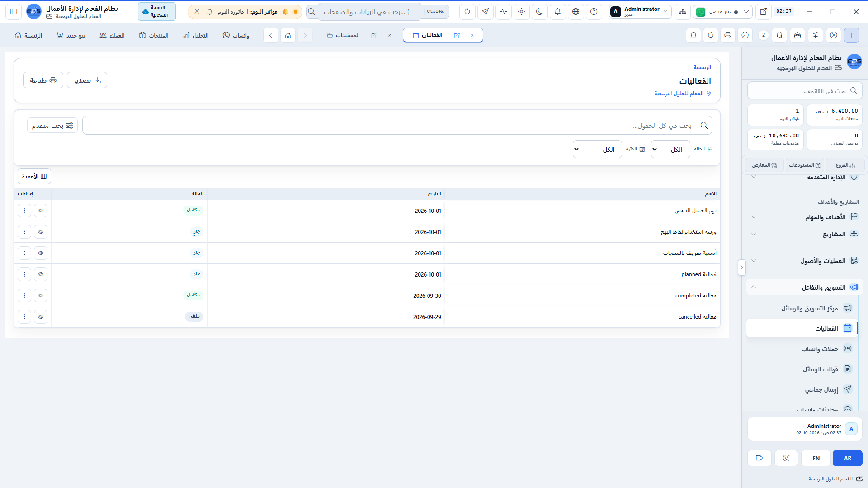Image resolution: width=868 pixels, height=488 pixels.
Task: Open حملات واتساب in sidebar
Action: 801,349
